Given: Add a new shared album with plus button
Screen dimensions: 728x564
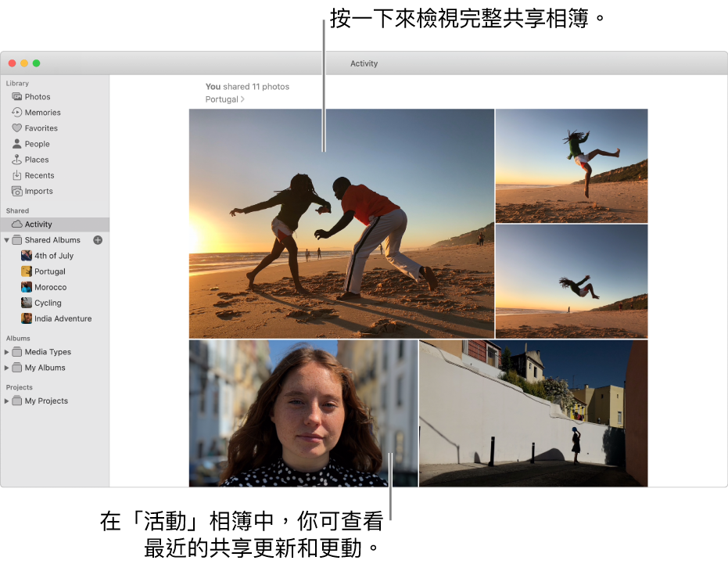Looking at the screenshot, I should click(x=98, y=239).
